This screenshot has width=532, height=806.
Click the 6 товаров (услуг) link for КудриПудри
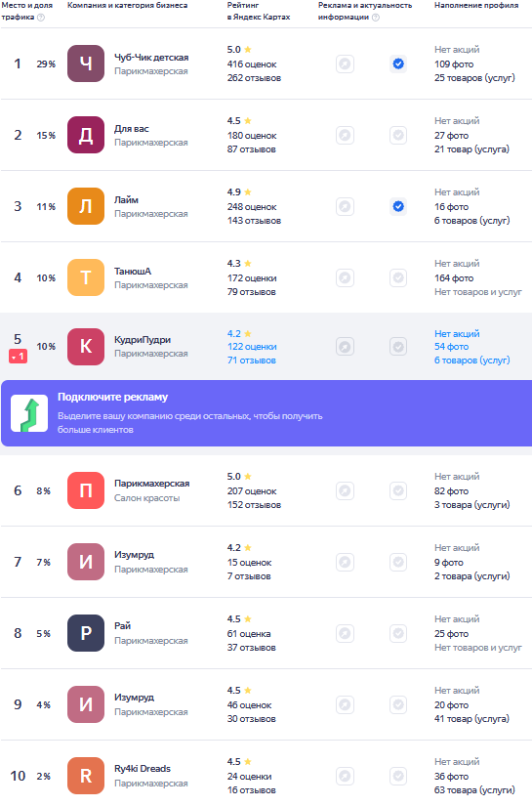pyautogui.click(x=471, y=361)
